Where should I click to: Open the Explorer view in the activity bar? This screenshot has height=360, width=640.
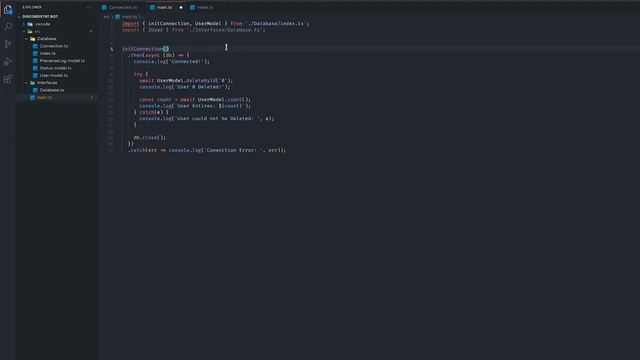coord(8,10)
